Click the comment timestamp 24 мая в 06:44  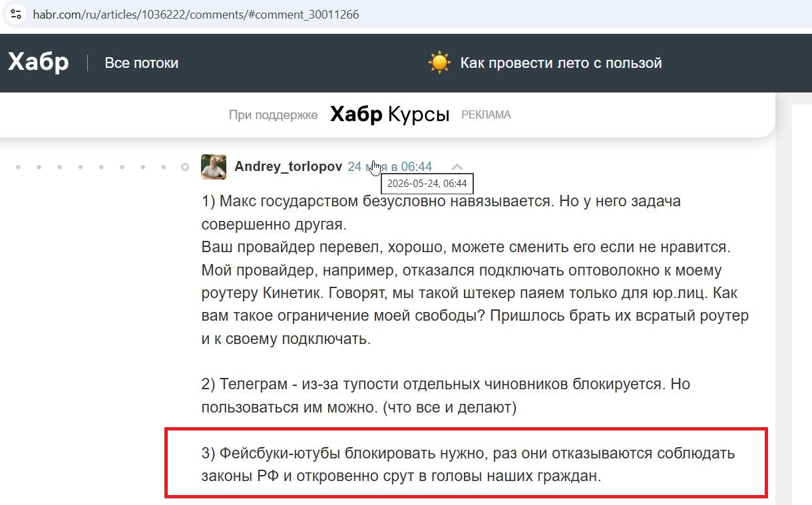coord(390,166)
